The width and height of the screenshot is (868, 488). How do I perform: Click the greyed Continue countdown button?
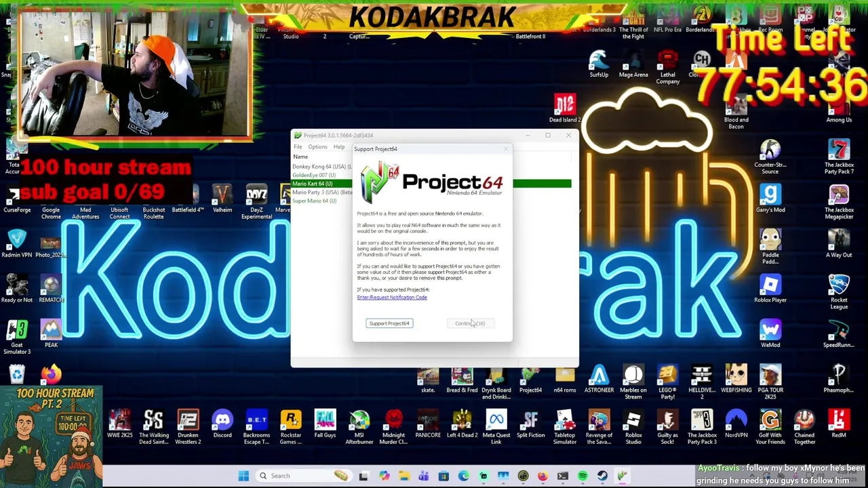click(x=470, y=323)
